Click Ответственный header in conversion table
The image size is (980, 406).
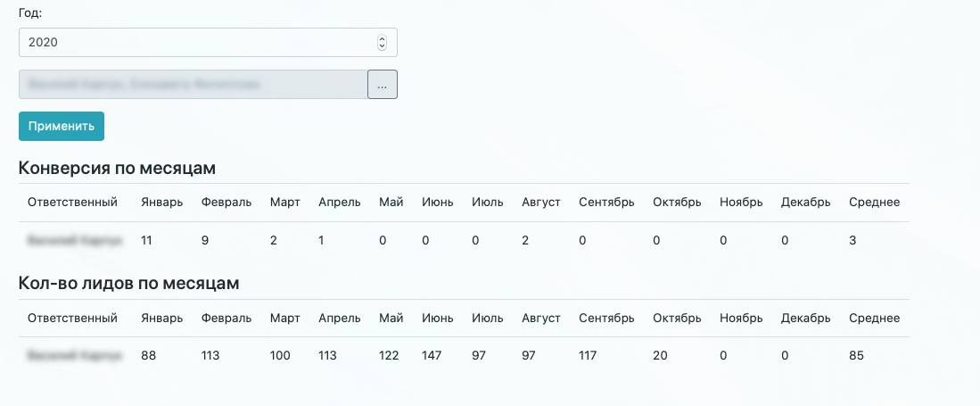(x=73, y=203)
